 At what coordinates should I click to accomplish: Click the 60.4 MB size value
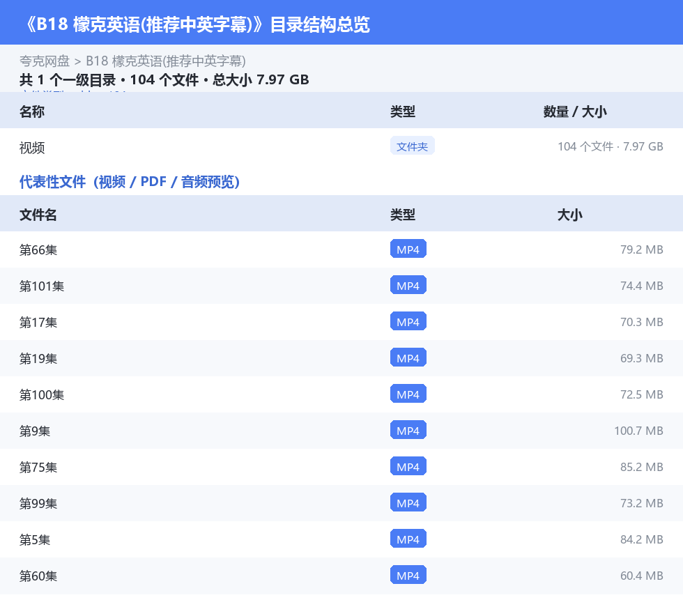pos(642,576)
